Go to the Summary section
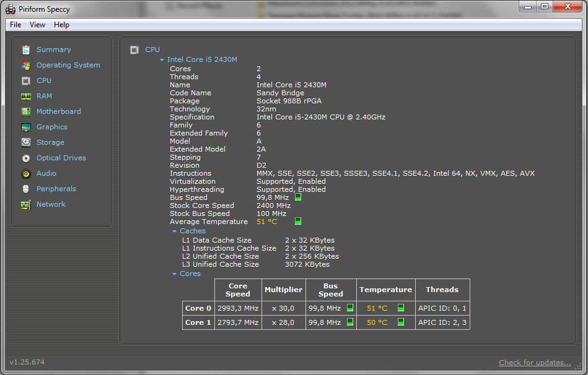588x375 pixels. tap(54, 50)
